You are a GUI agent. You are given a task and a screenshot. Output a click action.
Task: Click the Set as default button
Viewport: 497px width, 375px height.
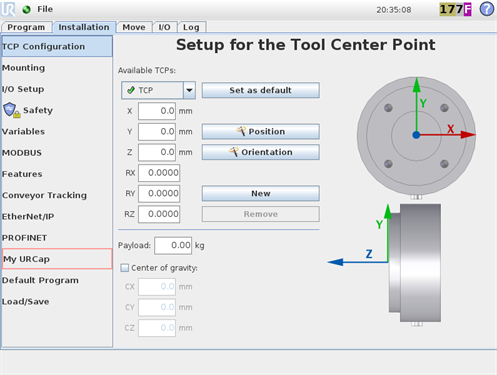[261, 90]
